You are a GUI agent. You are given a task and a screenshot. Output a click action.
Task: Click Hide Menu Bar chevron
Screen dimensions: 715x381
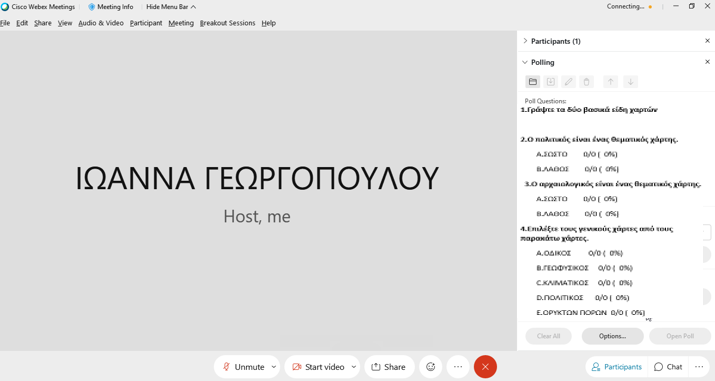[x=193, y=7]
